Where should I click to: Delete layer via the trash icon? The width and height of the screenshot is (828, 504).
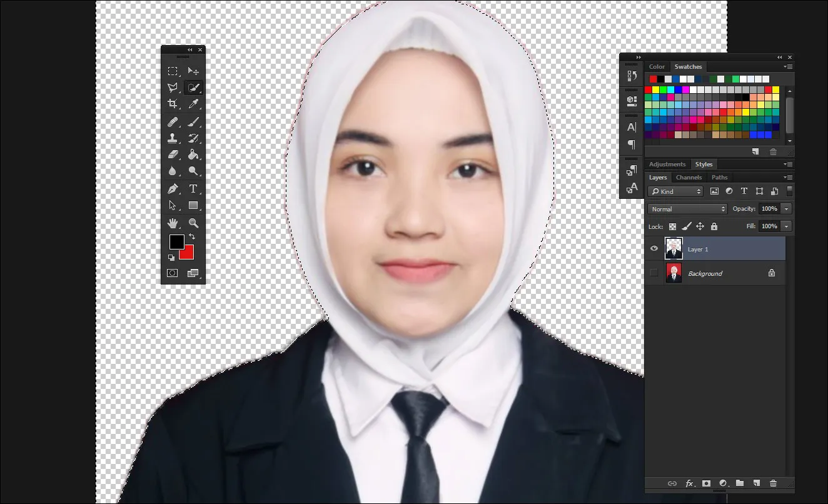pyautogui.click(x=774, y=483)
